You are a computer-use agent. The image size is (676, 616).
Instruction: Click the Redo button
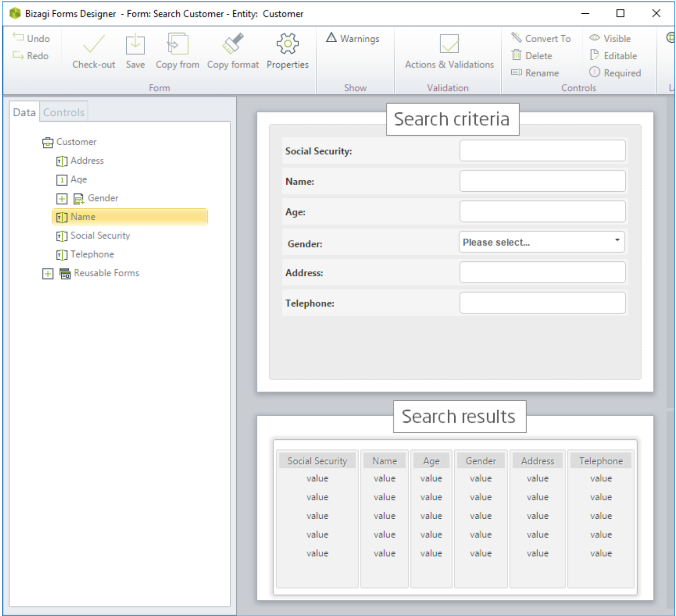pos(31,56)
